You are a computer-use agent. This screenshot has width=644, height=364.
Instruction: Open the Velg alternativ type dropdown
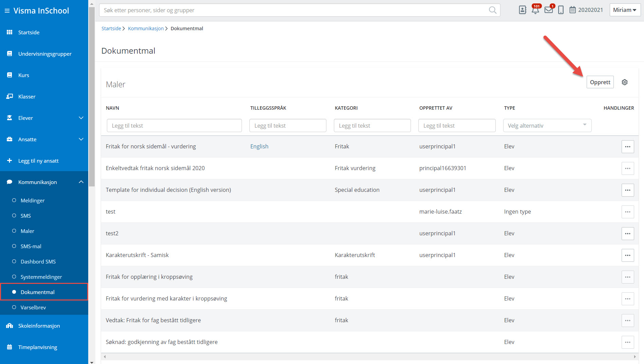click(x=547, y=126)
